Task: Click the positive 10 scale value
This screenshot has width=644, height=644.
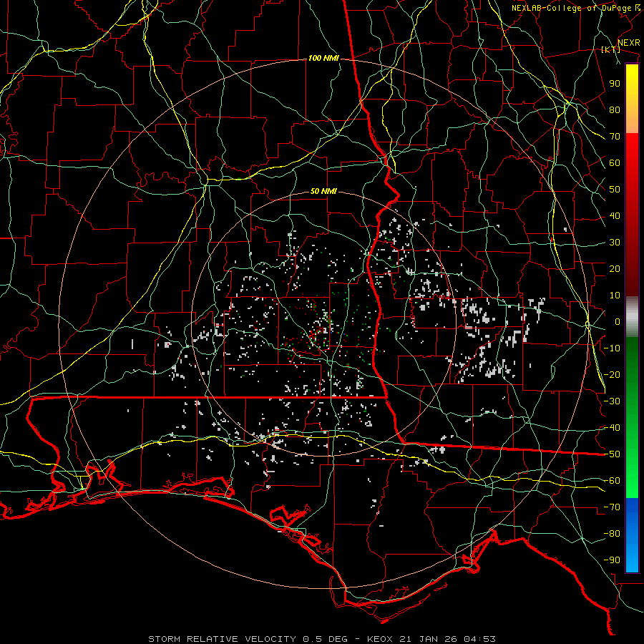Action: [x=615, y=296]
